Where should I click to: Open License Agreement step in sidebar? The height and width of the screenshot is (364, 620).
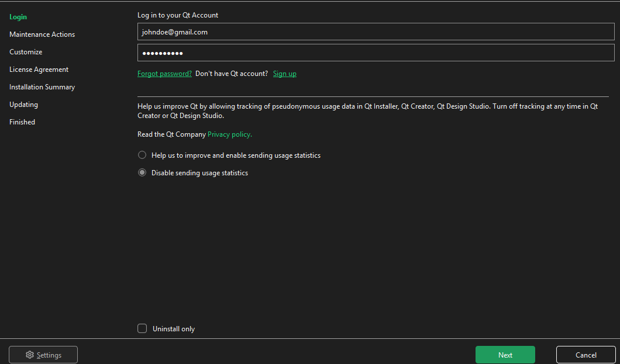(x=39, y=70)
